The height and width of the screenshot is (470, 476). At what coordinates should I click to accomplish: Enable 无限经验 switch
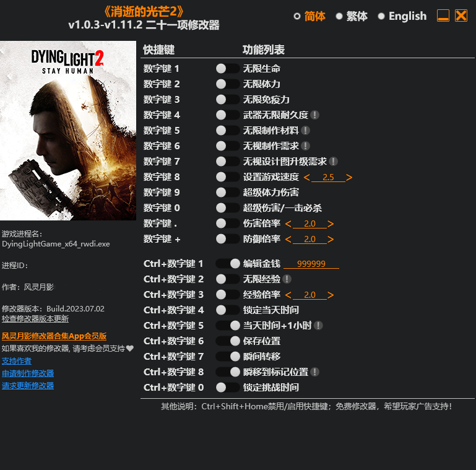[x=228, y=279]
